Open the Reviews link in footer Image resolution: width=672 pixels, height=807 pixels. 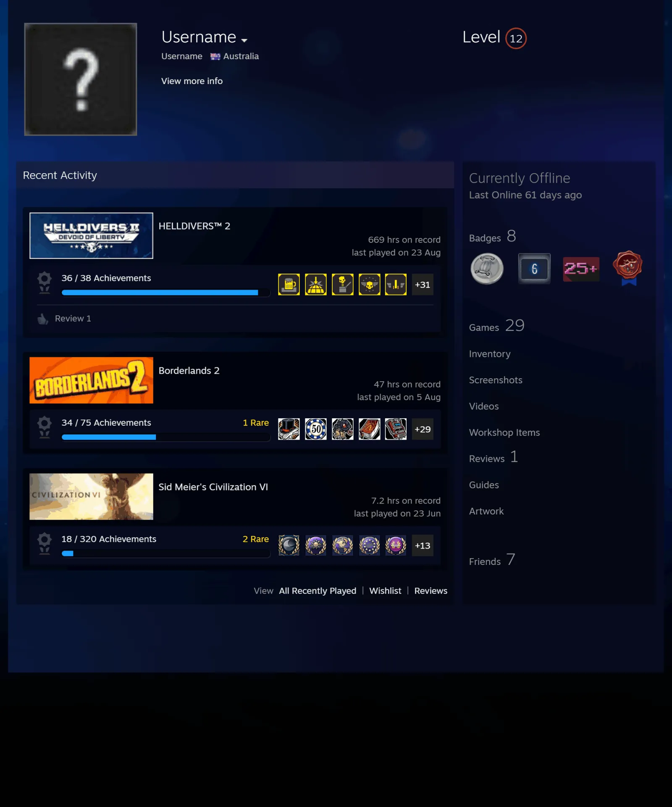tap(430, 591)
